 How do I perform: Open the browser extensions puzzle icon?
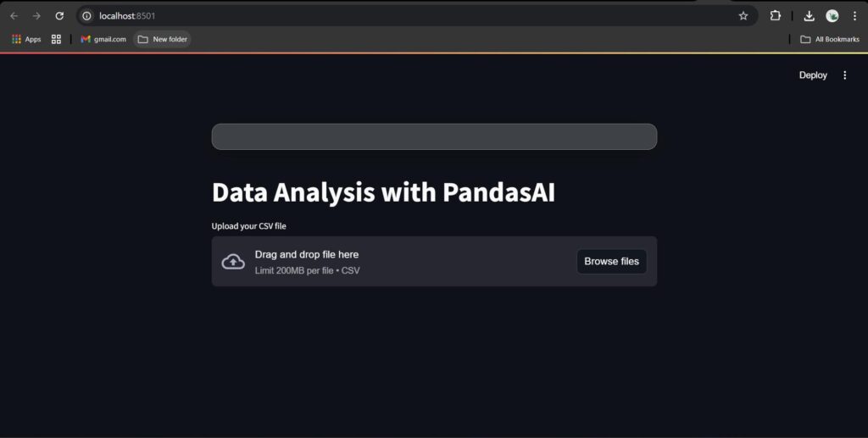pos(776,16)
